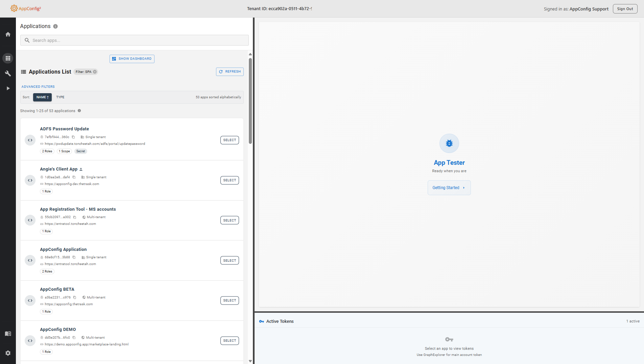Open the settings gear icon in sidebar

click(x=8, y=353)
